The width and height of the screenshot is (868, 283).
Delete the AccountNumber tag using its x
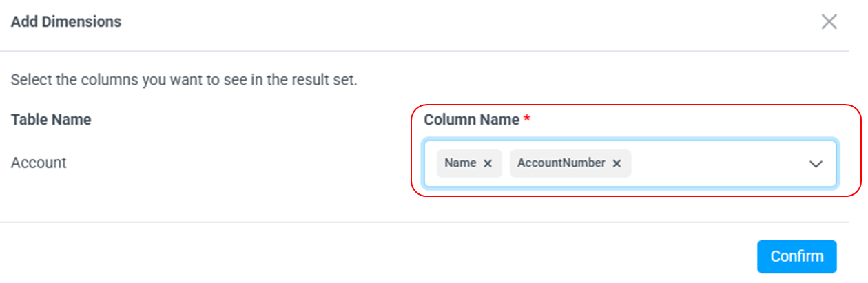point(617,164)
